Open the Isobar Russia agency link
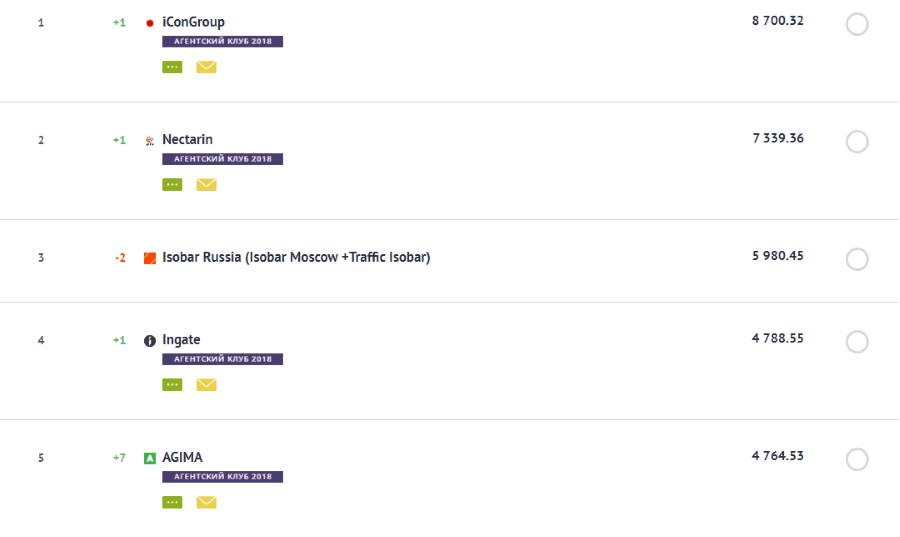The height and width of the screenshot is (537, 900). 296,257
